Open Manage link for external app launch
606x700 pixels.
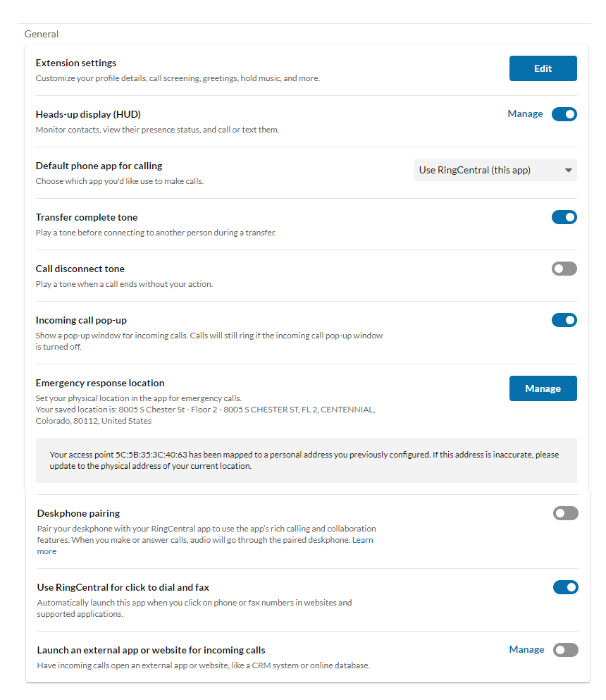tap(526, 649)
